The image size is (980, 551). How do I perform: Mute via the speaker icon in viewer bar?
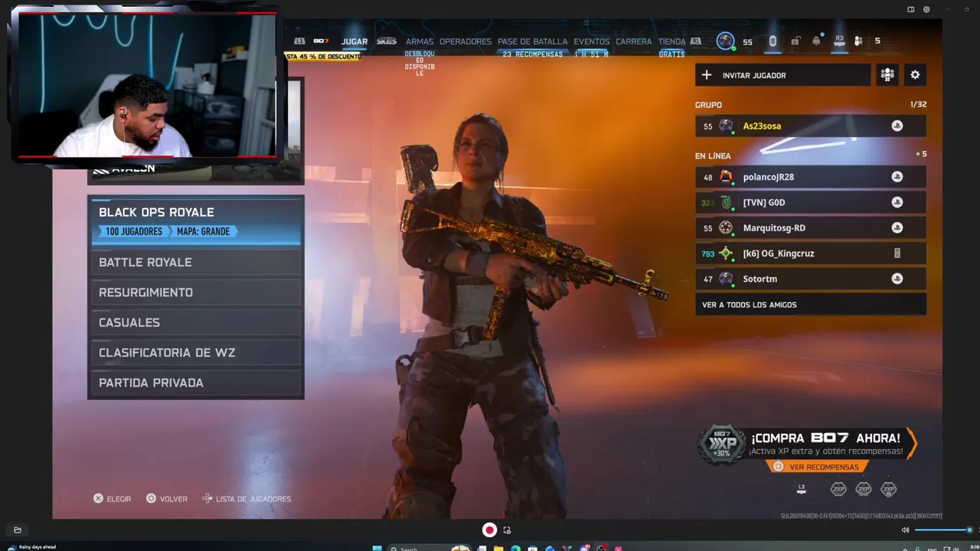tap(905, 530)
